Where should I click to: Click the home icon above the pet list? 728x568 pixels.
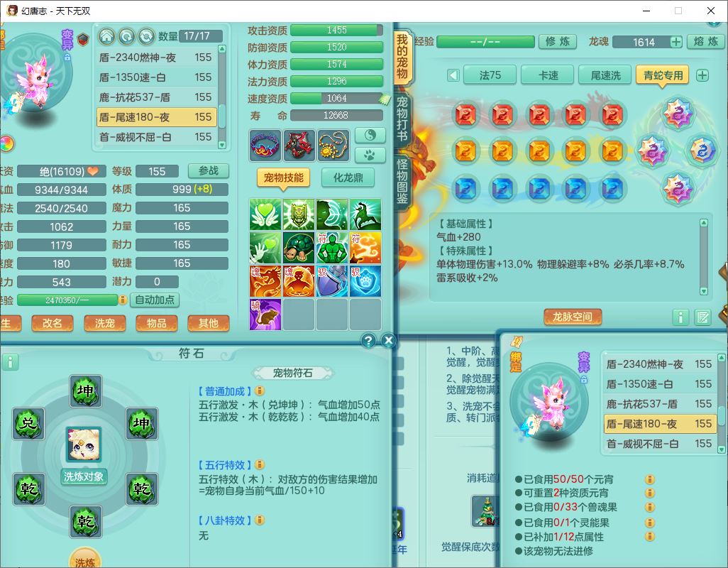click(x=106, y=36)
